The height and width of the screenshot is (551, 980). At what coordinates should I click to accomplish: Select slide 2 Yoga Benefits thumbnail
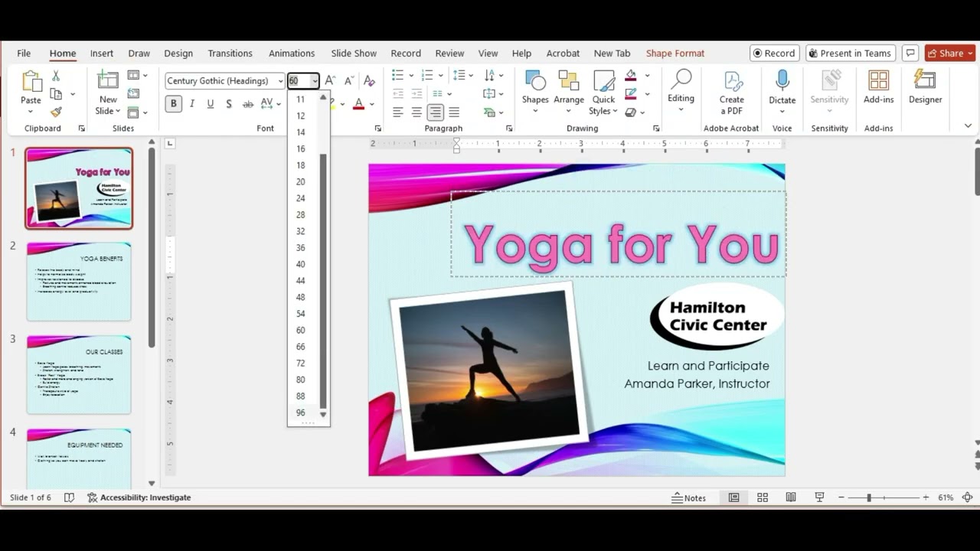[x=79, y=282]
